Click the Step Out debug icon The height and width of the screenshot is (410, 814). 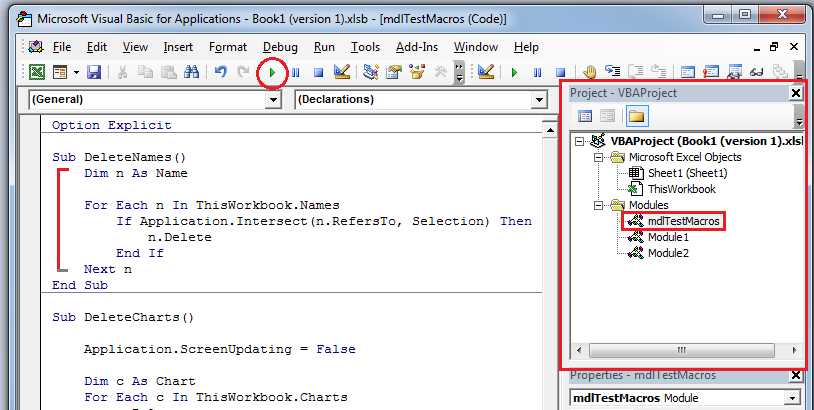point(659,72)
